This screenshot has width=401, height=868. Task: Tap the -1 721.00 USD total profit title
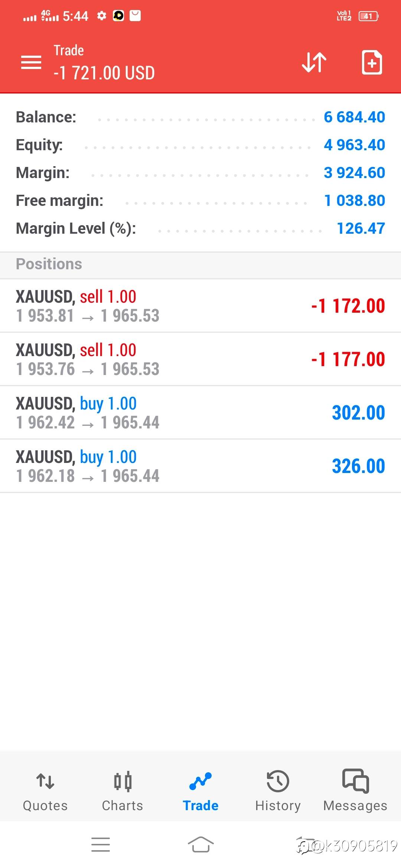click(104, 73)
